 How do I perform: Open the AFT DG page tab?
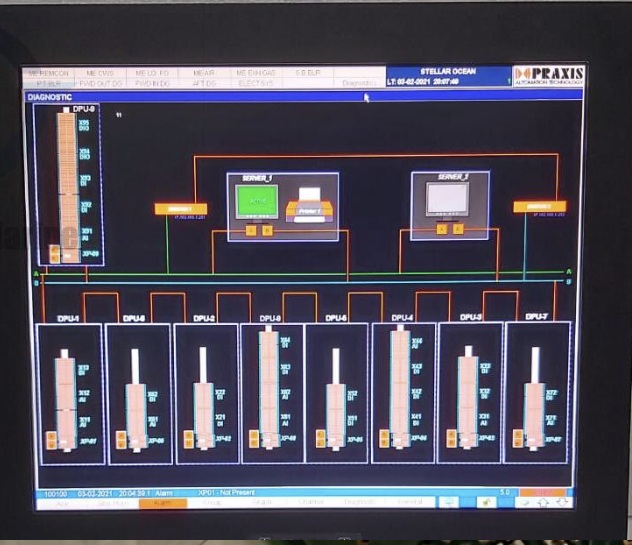(x=204, y=83)
